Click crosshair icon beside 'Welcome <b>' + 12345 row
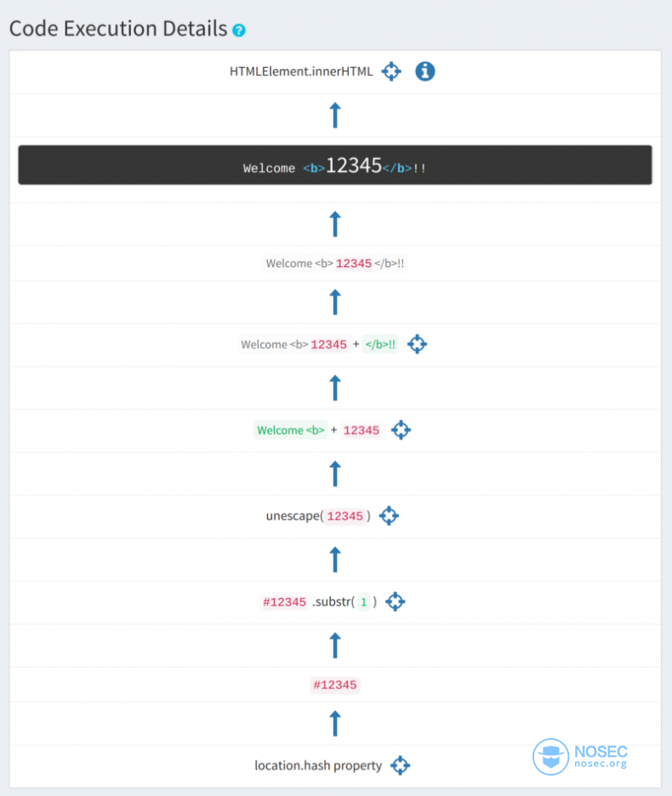Image resolution: width=672 pixels, height=796 pixels. click(401, 430)
